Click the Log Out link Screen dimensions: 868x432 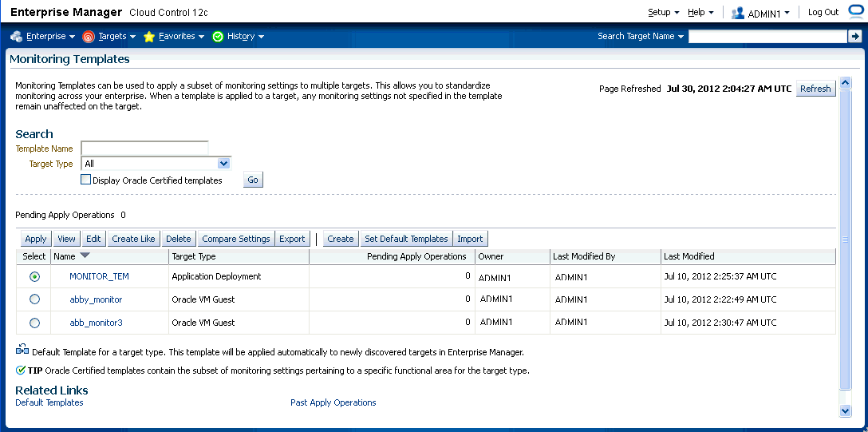(x=823, y=12)
